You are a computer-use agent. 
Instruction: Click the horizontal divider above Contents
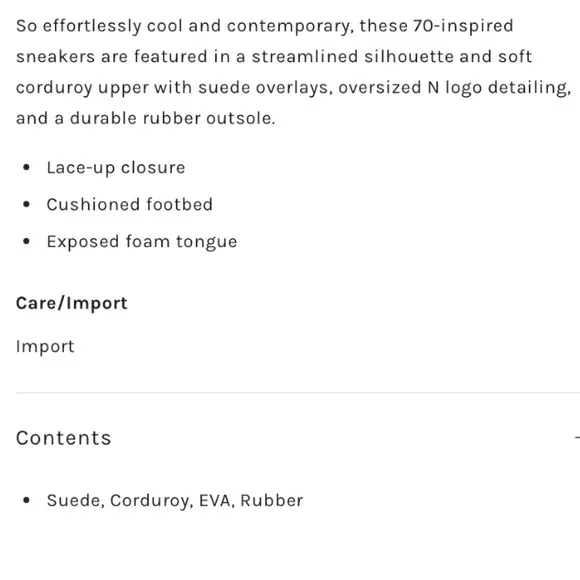pos(298,393)
